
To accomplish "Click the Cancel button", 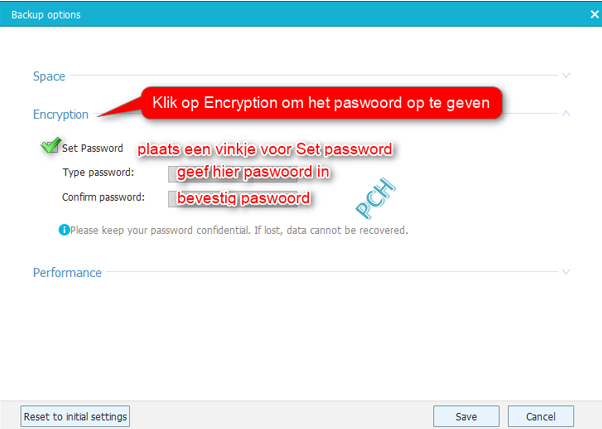I will 541,416.
